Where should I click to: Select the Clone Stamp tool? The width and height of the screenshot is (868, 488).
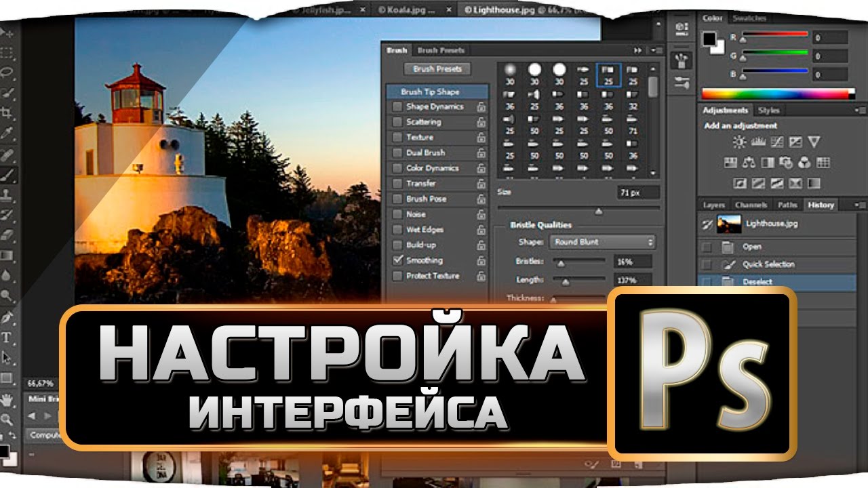coord(7,195)
